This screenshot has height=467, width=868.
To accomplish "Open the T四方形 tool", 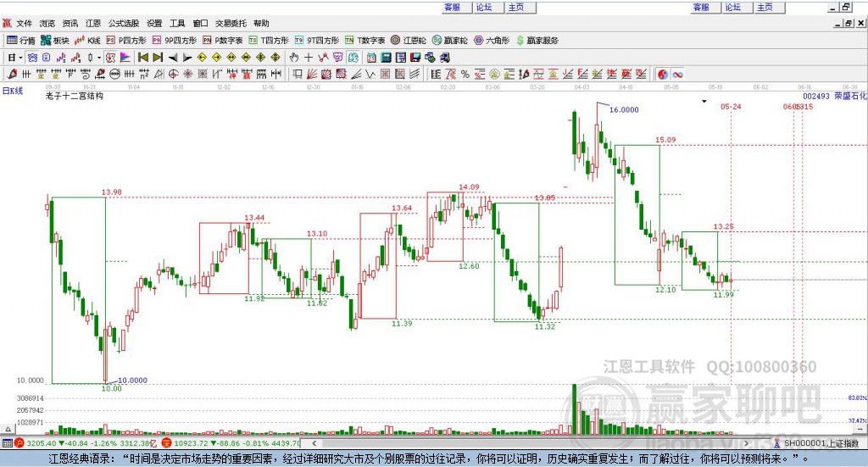I will pyautogui.click(x=269, y=41).
